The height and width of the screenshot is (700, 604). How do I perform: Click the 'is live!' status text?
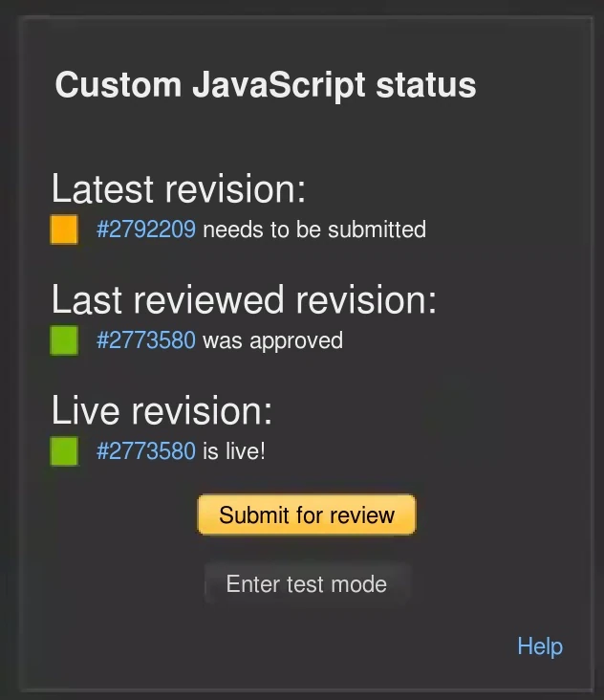click(x=234, y=451)
